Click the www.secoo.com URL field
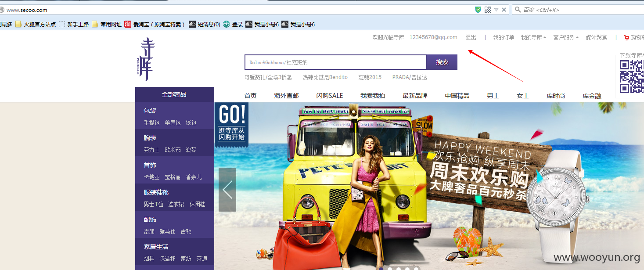 coord(237,10)
